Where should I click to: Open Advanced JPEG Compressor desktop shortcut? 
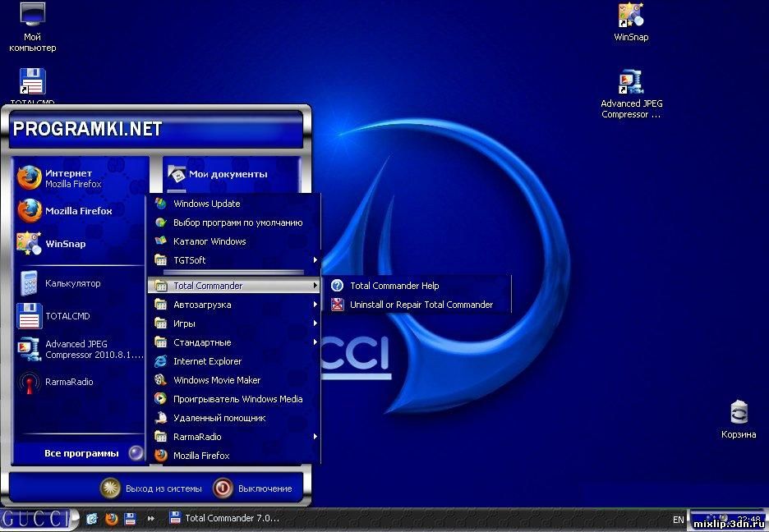(631, 94)
